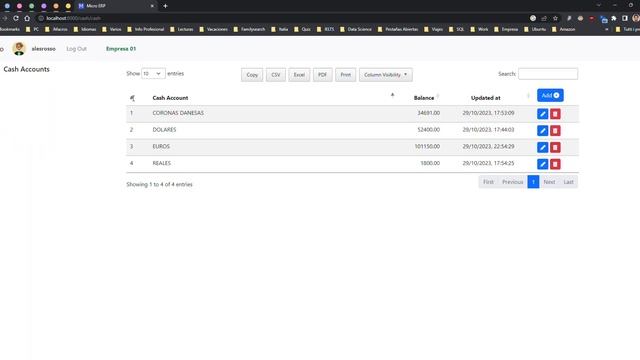Viewport: 640px width, 360px height.
Task: Open the Lecturas bookmarks folder
Action: 182,29
